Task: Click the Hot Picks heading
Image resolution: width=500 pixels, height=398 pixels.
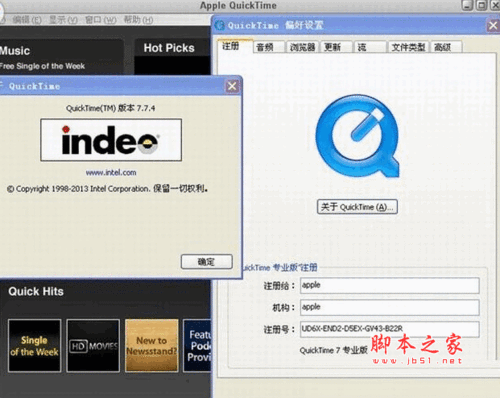Action: [169, 48]
